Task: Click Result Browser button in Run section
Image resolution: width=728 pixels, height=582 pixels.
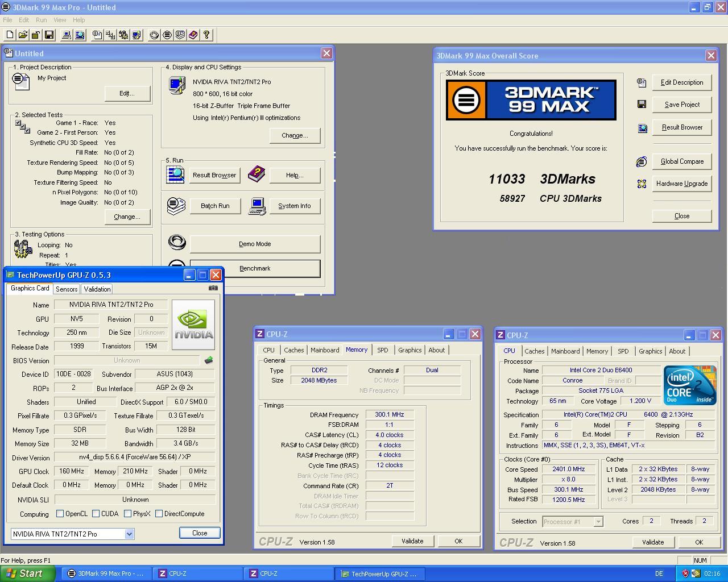Action: coord(214,175)
